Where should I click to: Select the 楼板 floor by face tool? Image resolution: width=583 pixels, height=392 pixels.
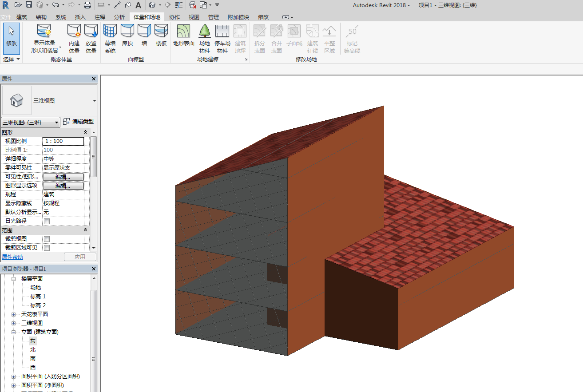point(161,32)
